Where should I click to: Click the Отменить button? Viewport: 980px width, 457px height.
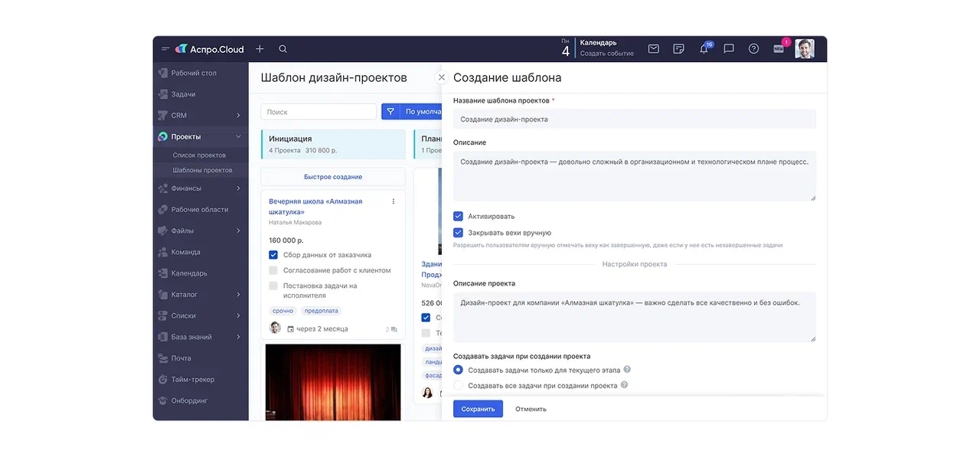click(531, 410)
